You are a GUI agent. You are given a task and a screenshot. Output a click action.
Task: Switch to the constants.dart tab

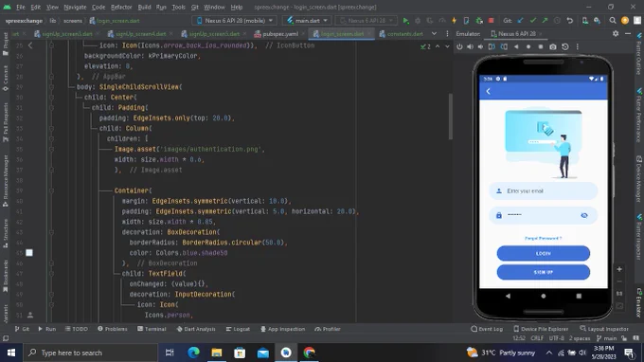point(401,34)
